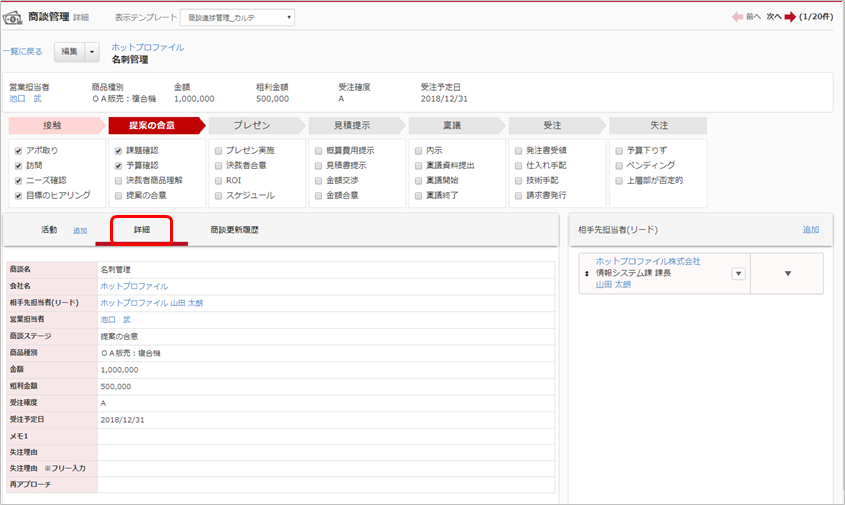The width and height of the screenshot is (845, 505).
Task: Check the 請求書発行 checkbox
Action: point(518,196)
